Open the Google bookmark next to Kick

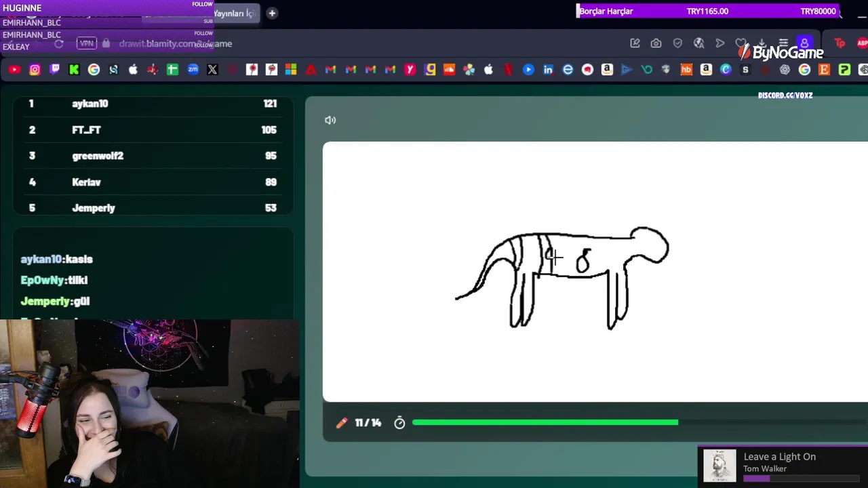coord(94,69)
